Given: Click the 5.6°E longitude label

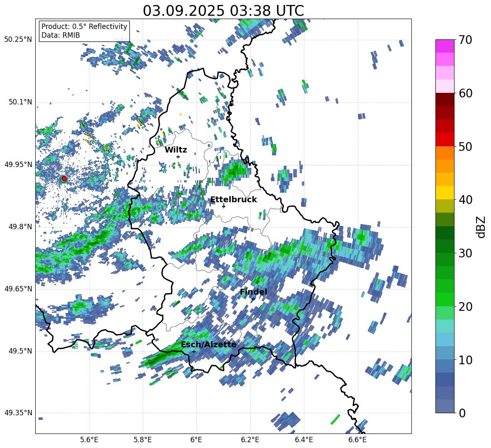Looking at the screenshot, I should click(x=89, y=440).
